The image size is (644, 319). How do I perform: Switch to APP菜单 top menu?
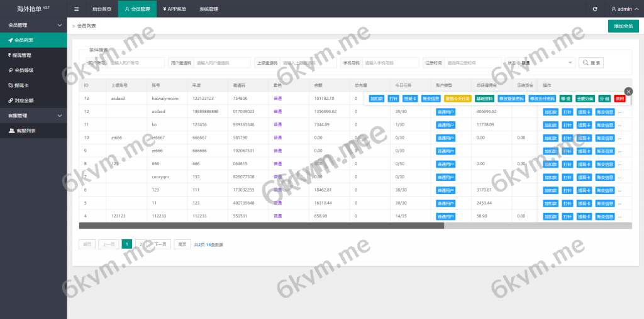point(174,9)
